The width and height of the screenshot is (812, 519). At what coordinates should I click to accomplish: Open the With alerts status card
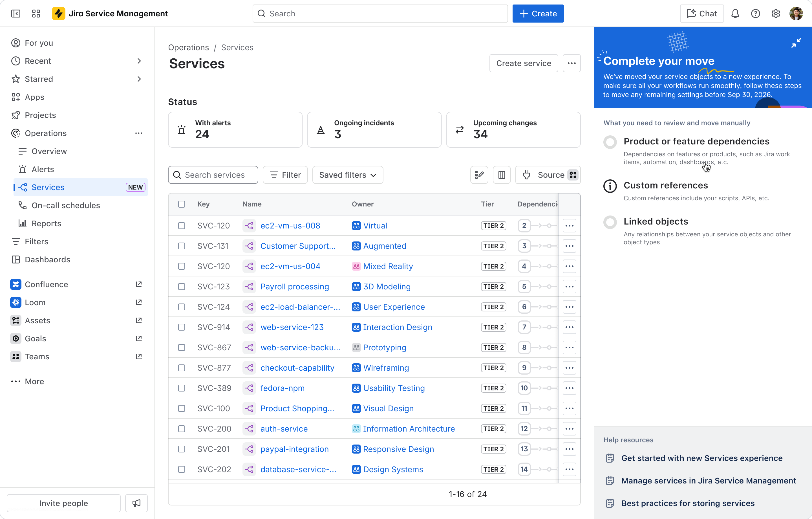[x=235, y=129]
